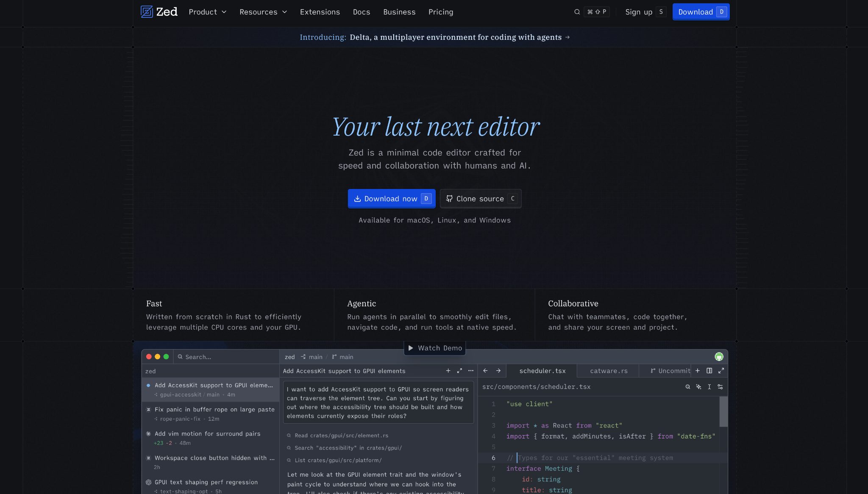Screen dimensions: 868x494
Task: Click the Zed logo in the navbar
Action: click(x=159, y=12)
